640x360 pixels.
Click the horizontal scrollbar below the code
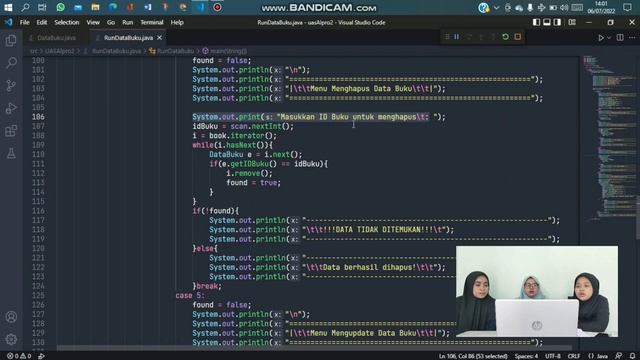pyautogui.click(x=314, y=348)
